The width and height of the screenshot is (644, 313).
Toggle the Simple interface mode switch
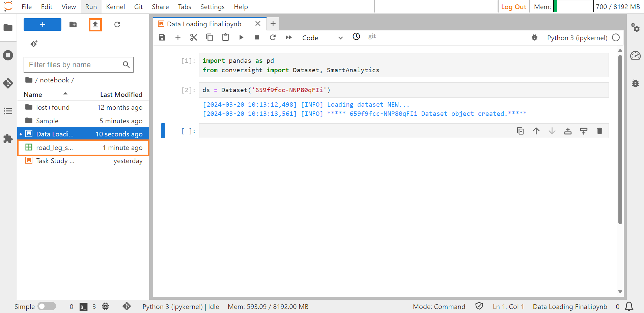(47, 306)
